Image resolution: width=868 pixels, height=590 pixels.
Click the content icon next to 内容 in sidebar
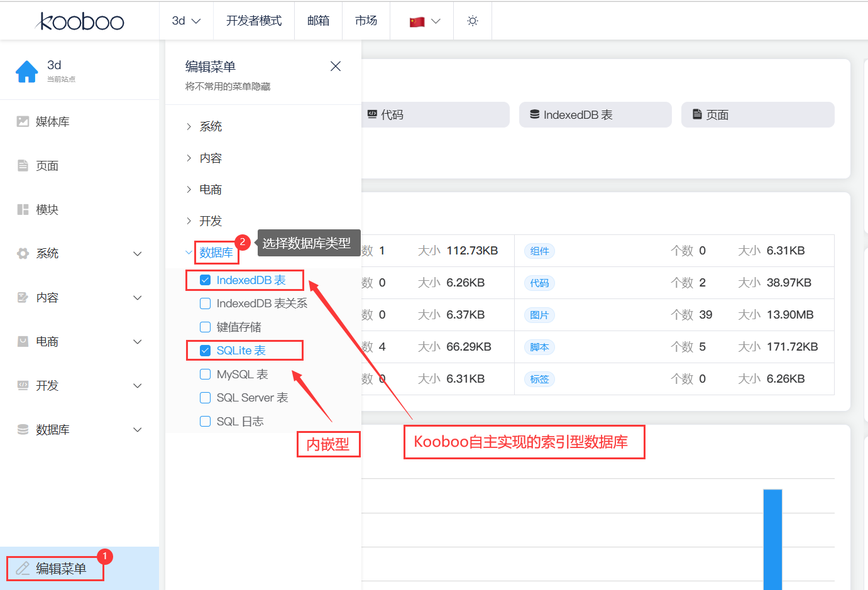23,297
